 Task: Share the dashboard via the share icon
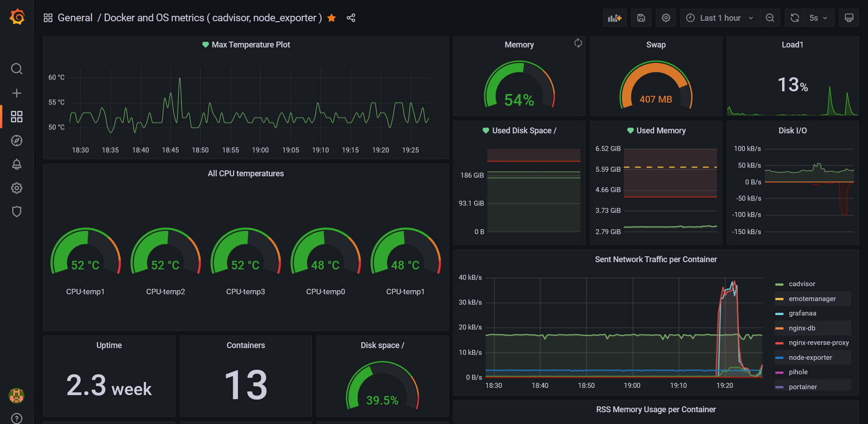pos(351,18)
